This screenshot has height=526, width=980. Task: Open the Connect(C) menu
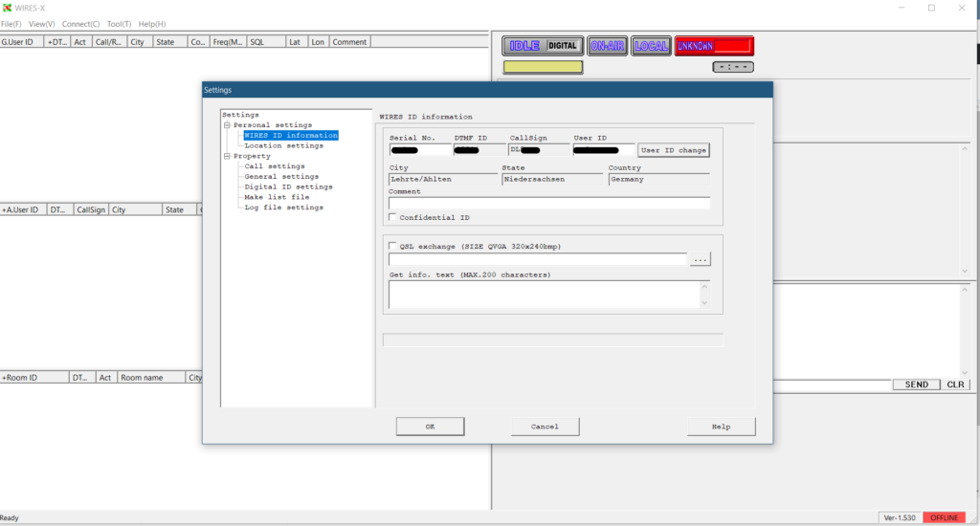coord(80,24)
